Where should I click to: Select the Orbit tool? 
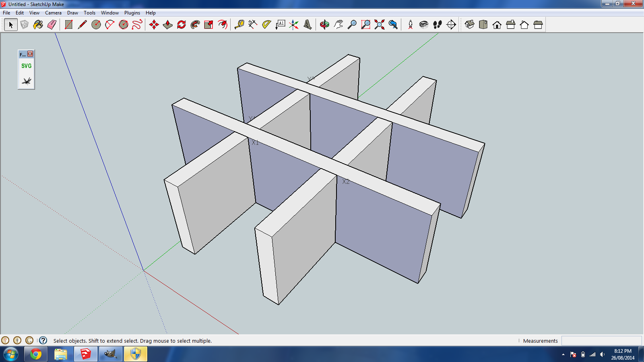(324, 25)
